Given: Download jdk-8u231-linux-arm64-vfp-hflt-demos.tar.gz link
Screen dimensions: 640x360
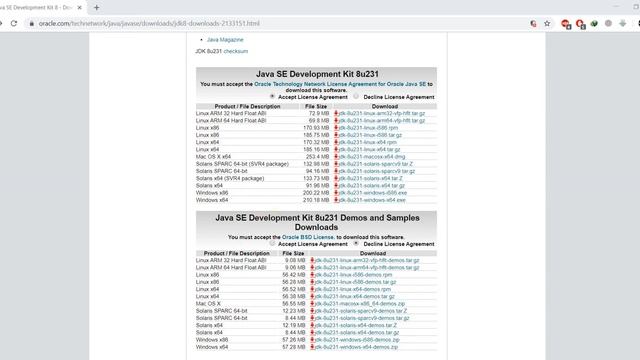Looking at the screenshot, I should point(367,268).
